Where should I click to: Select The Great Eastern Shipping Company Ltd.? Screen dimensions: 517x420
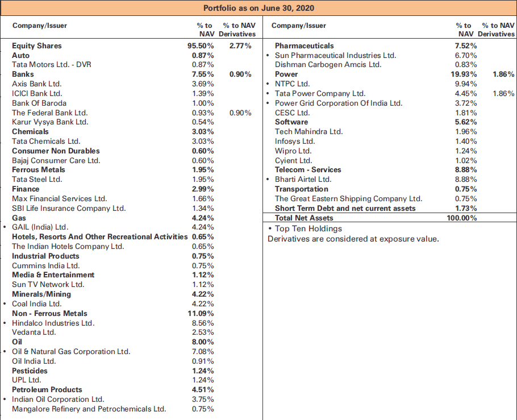pos(348,198)
